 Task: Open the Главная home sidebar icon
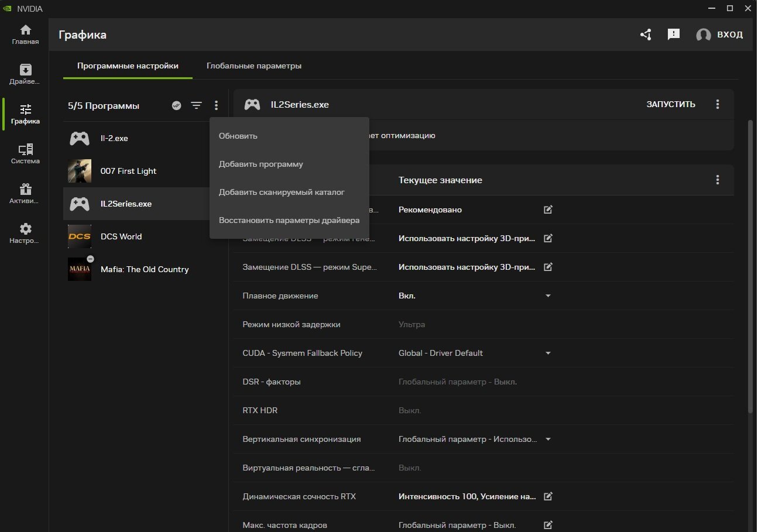point(25,35)
